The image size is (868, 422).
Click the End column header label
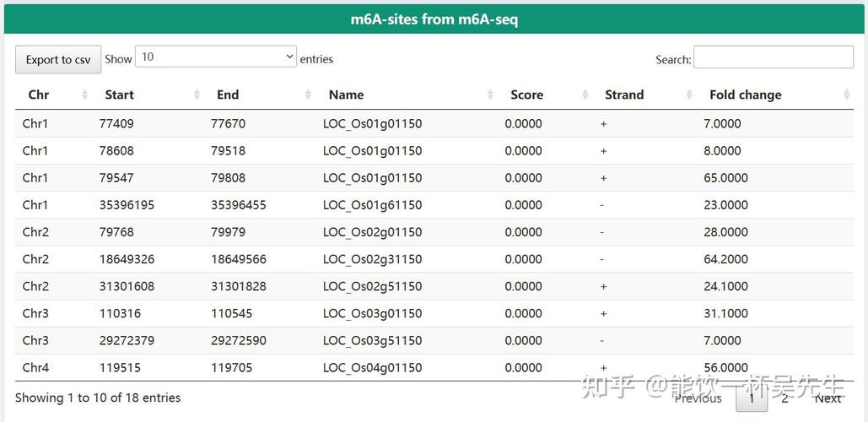click(228, 95)
